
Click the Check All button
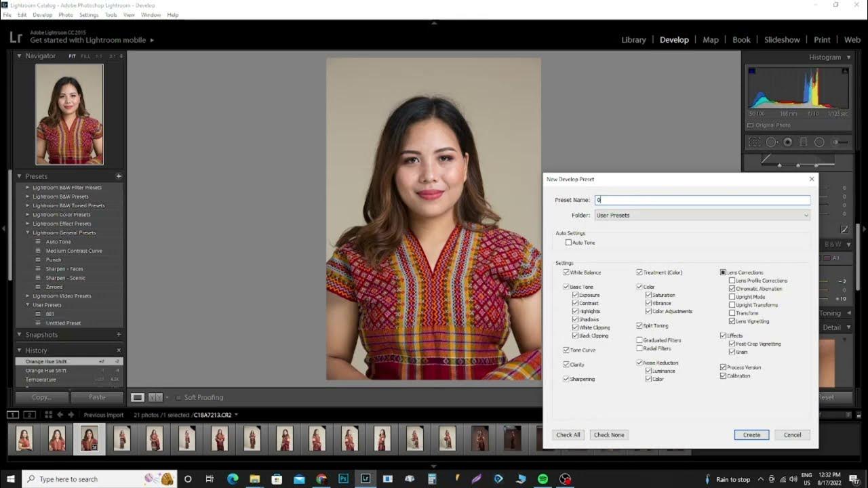[567, 434]
